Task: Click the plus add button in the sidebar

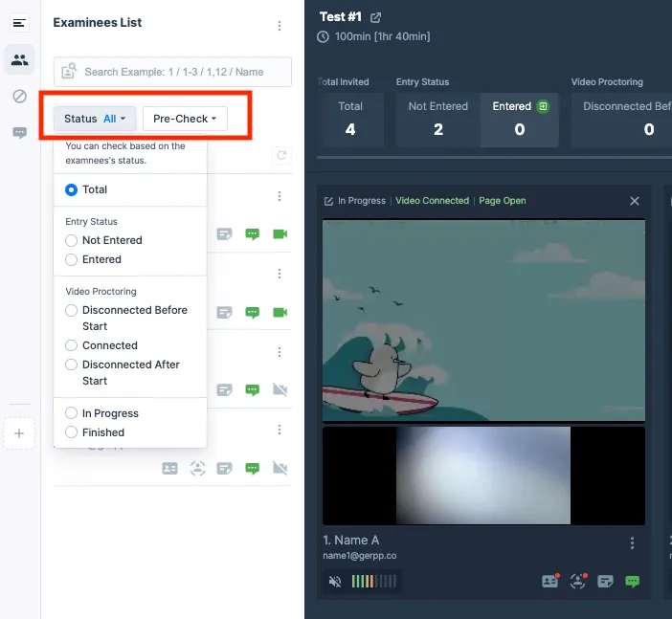Action: pos(19,433)
